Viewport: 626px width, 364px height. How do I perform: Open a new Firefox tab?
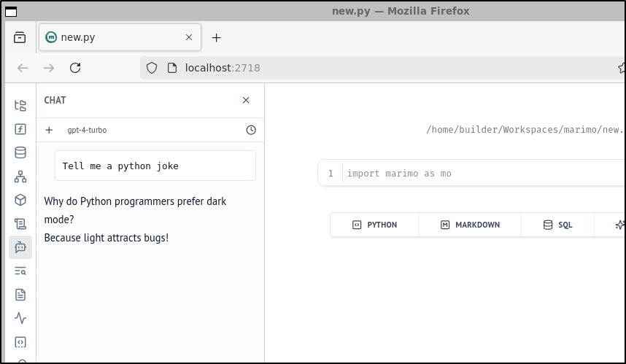(216, 37)
